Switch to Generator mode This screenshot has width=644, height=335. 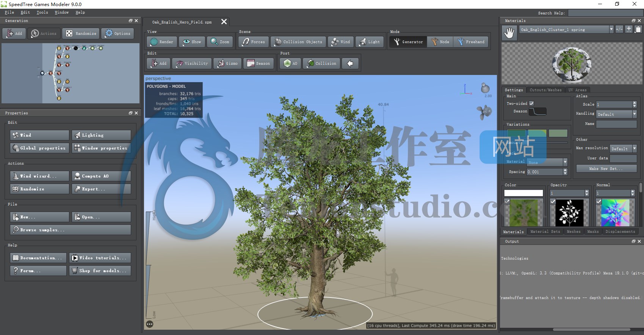(408, 42)
